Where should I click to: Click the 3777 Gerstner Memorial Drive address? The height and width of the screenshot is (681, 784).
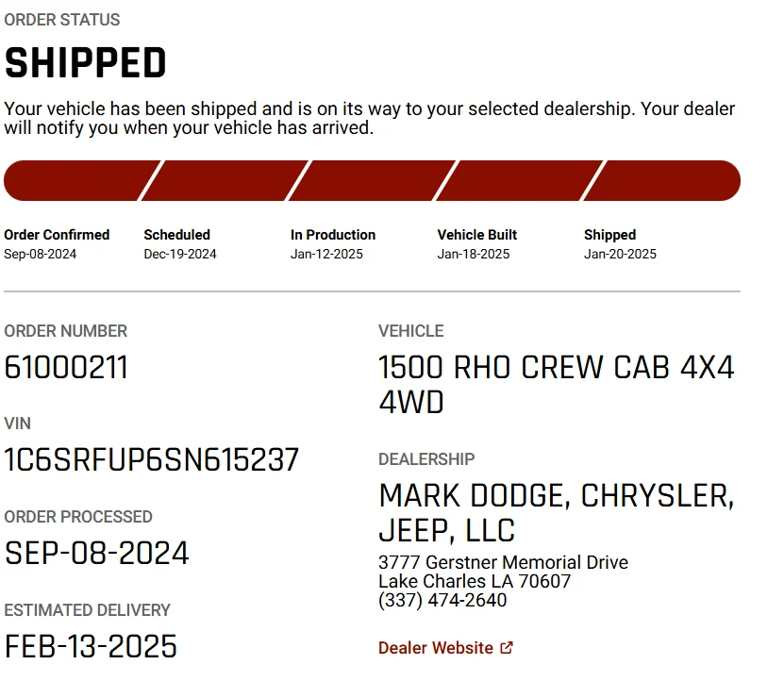point(503,562)
